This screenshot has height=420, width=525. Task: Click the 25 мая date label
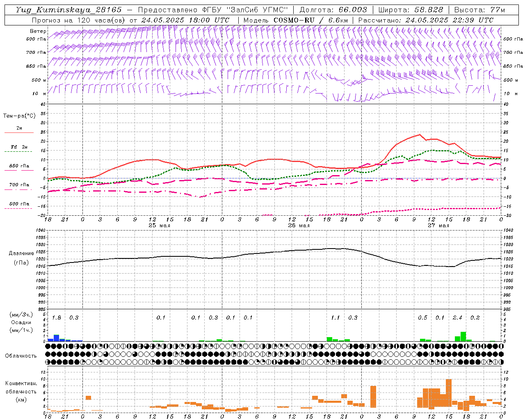click(160, 226)
